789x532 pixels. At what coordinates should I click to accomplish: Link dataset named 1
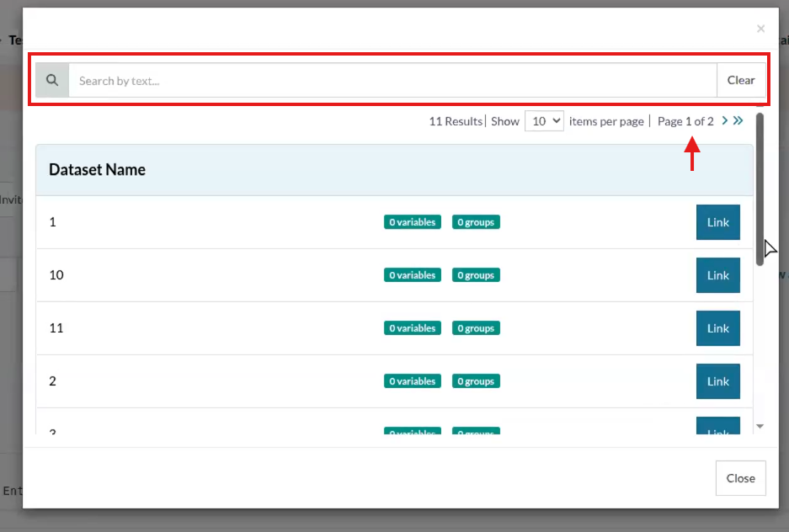tap(717, 222)
